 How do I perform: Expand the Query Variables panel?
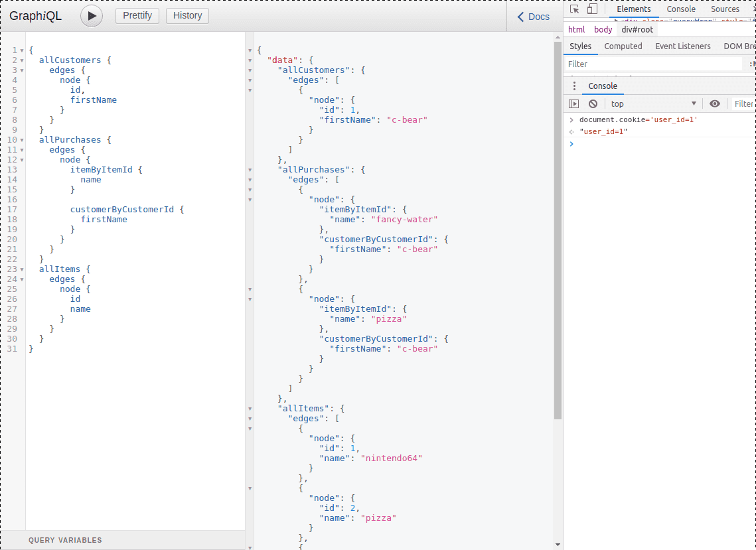[65, 540]
